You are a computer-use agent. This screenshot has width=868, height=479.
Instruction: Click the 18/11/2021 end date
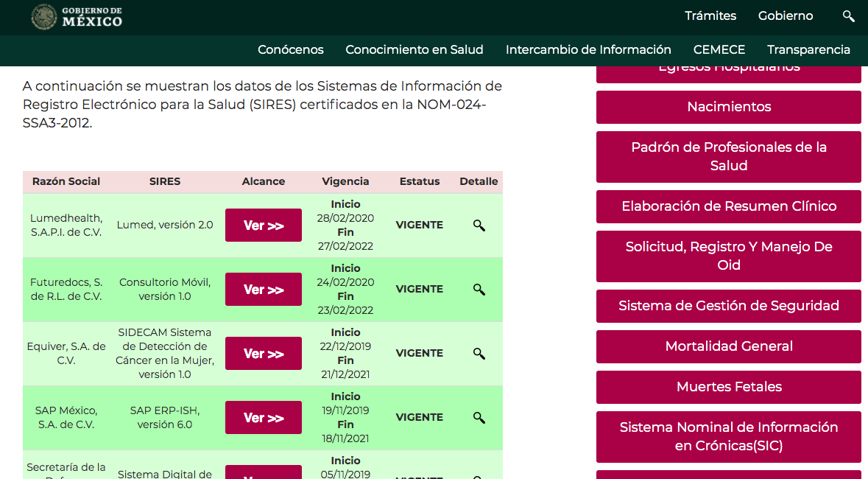tap(345, 438)
